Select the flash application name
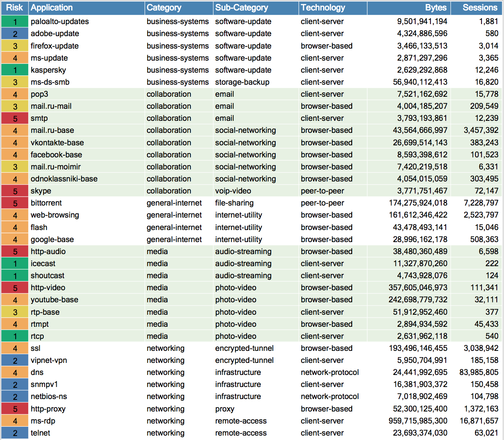Viewport: 504px width, 440px height. point(39,227)
